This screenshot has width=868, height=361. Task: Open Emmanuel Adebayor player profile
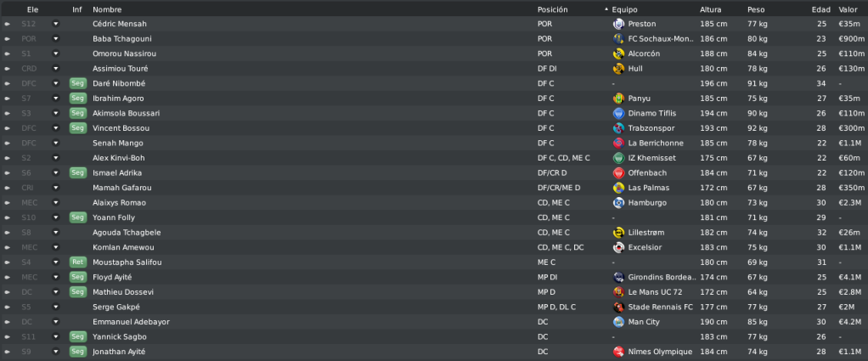[131, 322]
